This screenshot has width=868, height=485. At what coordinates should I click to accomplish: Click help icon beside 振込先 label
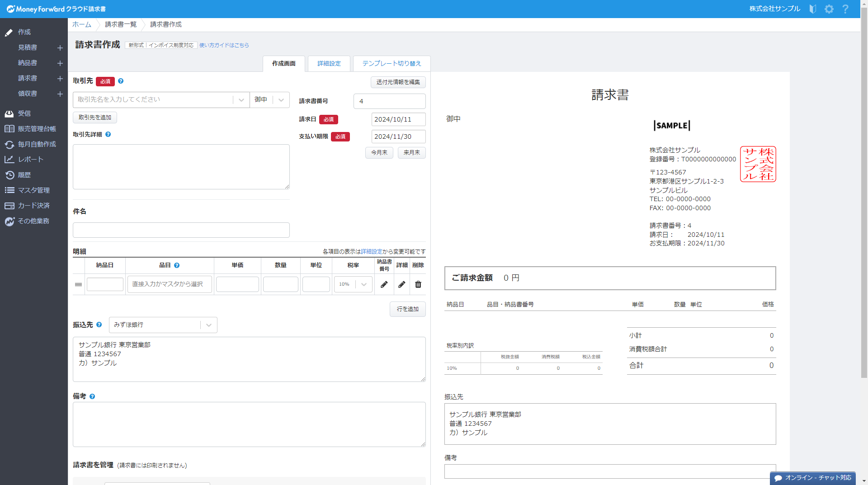click(99, 325)
